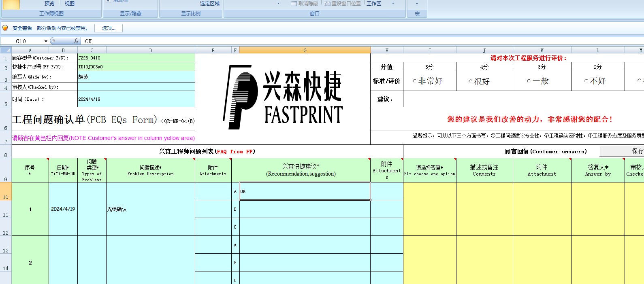644x284 pixels.
Task: Select active cell G10 containing OK
Action: click(305, 191)
